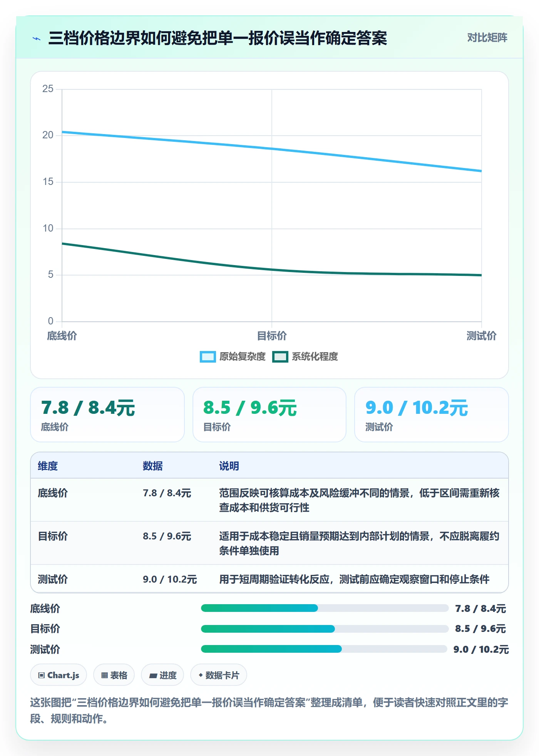
Task: Click the 进度 tag chip
Action: 162,675
